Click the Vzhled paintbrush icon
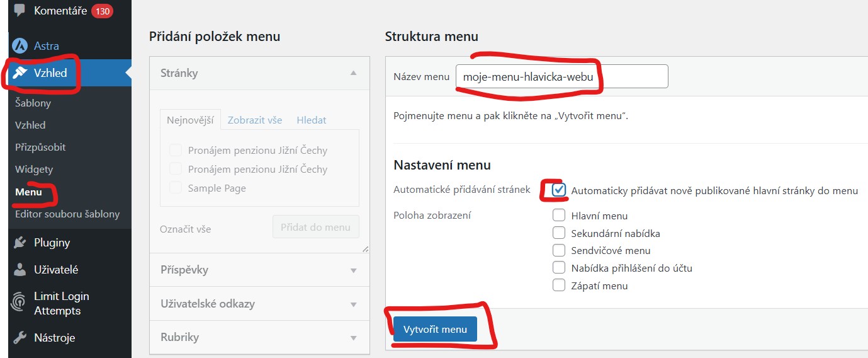 tap(20, 73)
